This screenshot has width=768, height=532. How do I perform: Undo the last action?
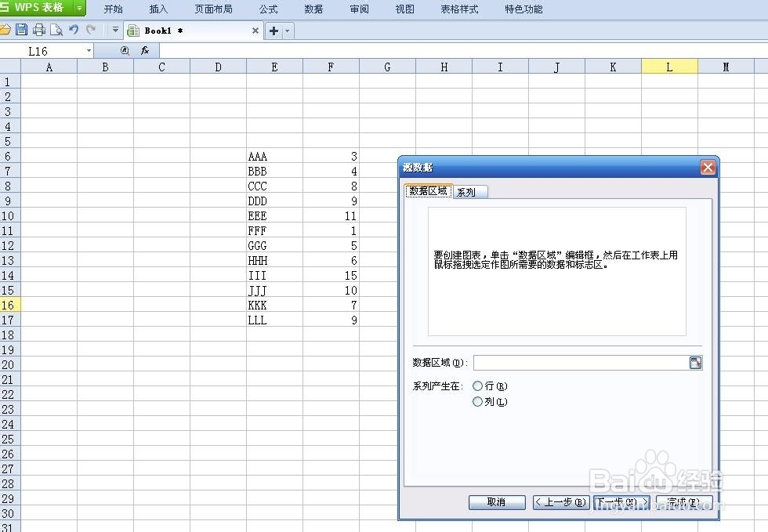[73, 30]
